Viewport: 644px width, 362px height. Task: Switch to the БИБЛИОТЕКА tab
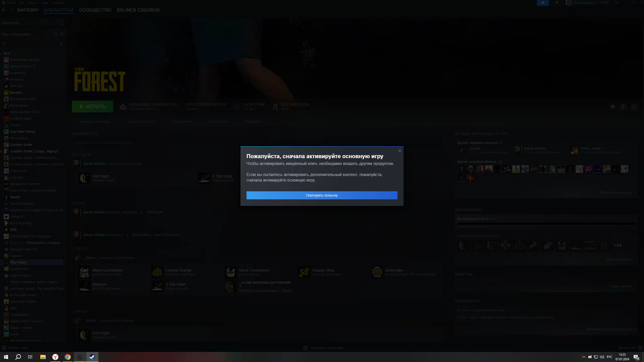coord(59,10)
